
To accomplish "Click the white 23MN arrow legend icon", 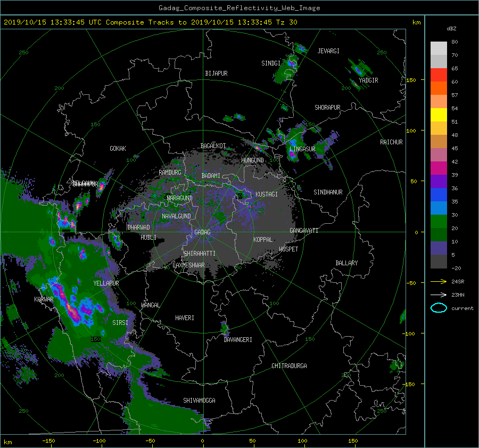I will [439, 295].
